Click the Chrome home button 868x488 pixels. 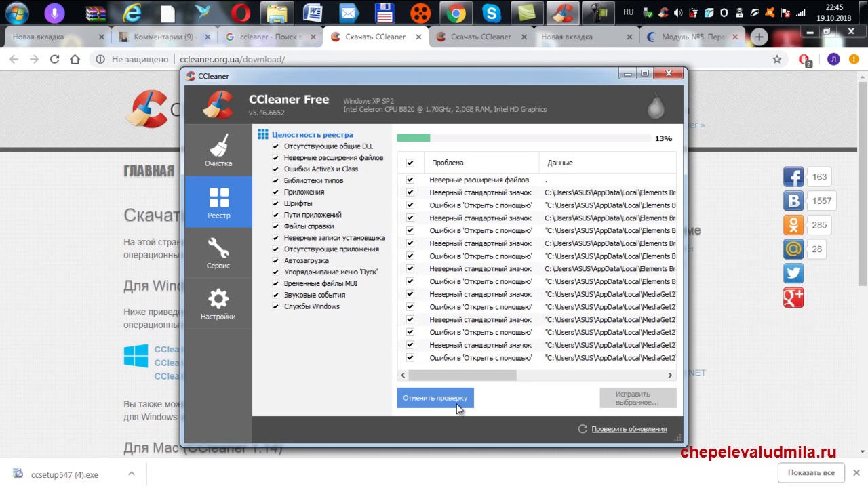tap(75, 60)
